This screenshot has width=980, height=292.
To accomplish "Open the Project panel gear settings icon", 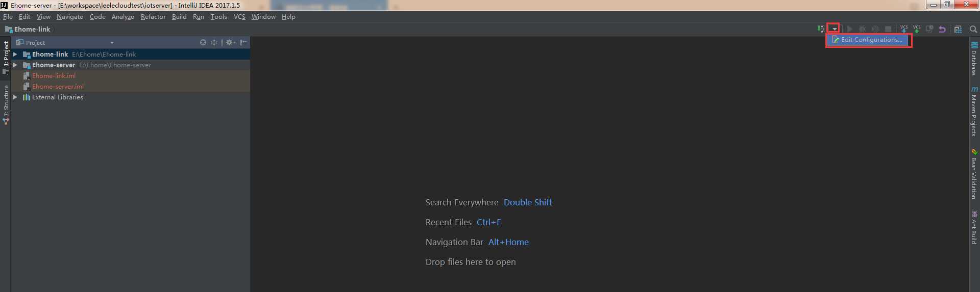I will [x=231, y=42].
